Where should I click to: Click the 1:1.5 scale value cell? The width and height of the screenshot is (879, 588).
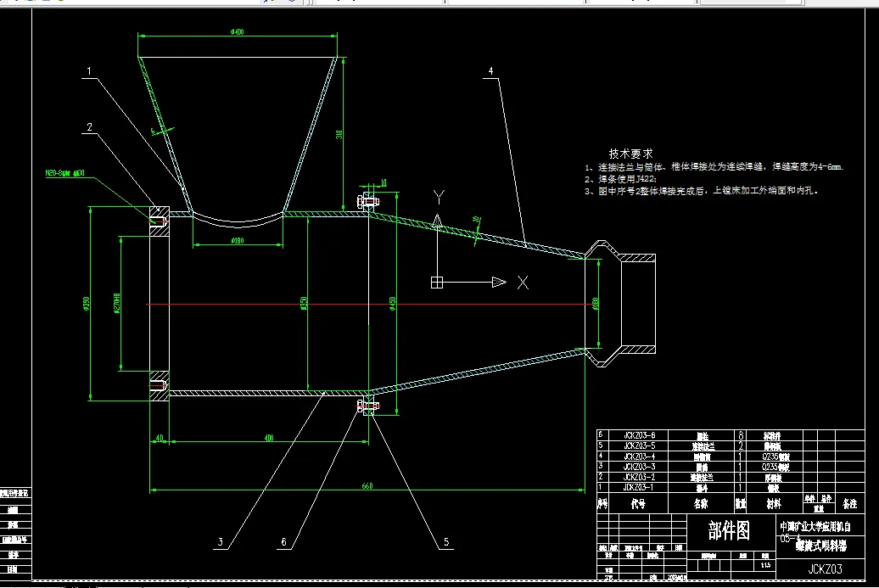point(766,565)
